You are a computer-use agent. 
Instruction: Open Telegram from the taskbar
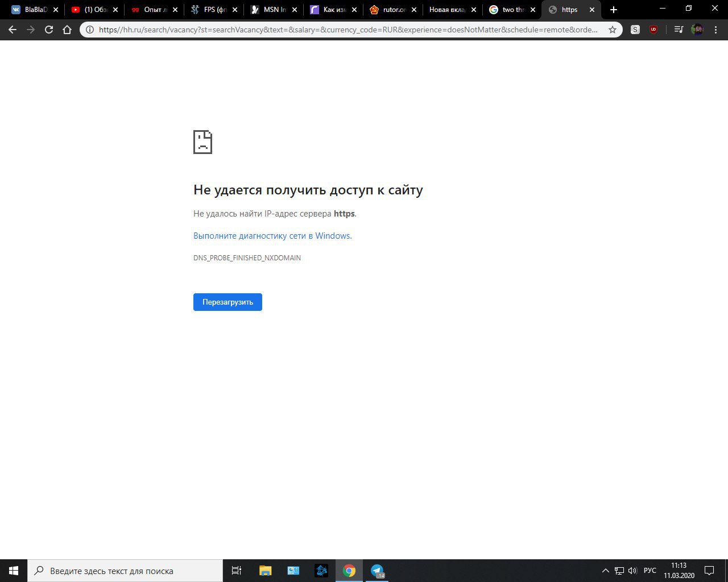point(378,571)
